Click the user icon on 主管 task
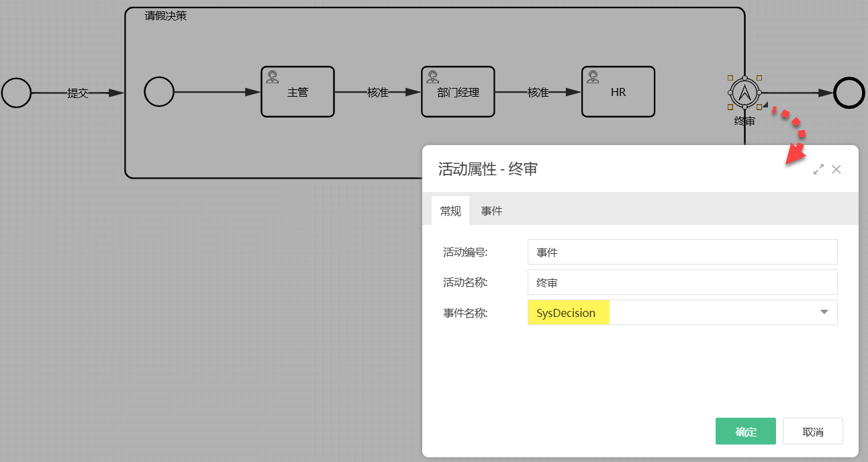Image resolution: width=868 pixels, height=462 pixels. 272,76
